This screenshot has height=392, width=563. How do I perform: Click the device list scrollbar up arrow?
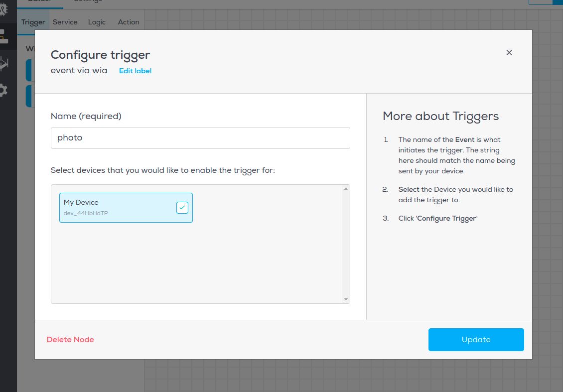pos(346,189)
